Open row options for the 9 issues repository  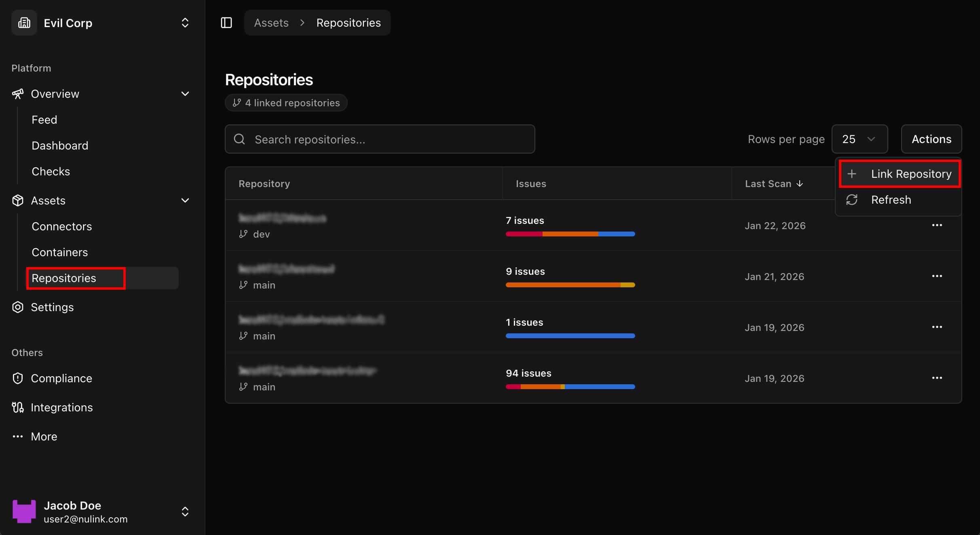(937, 276)
